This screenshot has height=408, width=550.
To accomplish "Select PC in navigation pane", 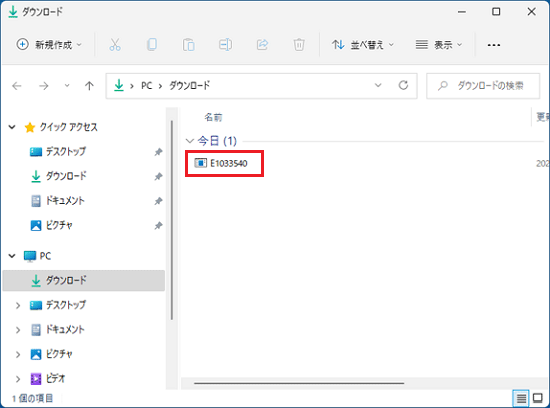I will point(45,256).
